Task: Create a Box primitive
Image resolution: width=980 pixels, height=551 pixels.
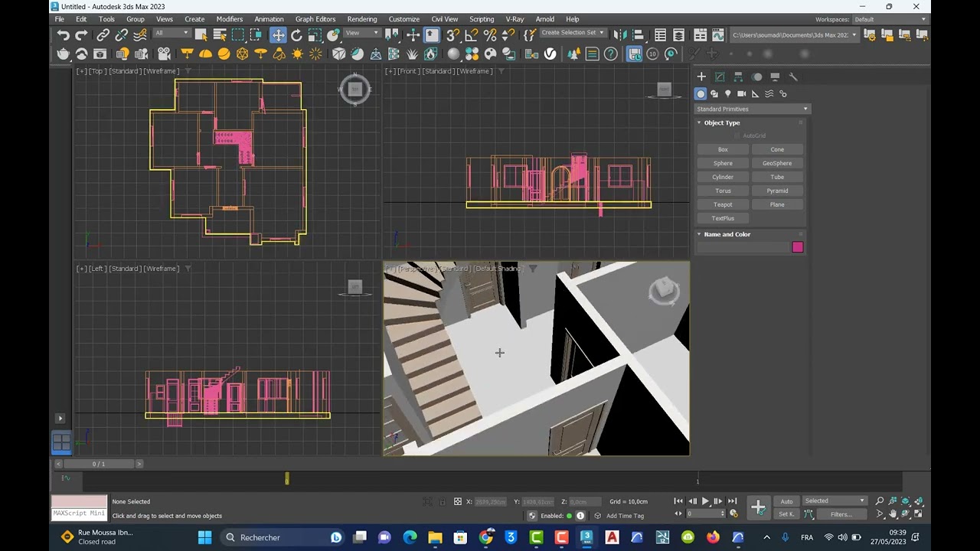Action: (x=723, y=149)
